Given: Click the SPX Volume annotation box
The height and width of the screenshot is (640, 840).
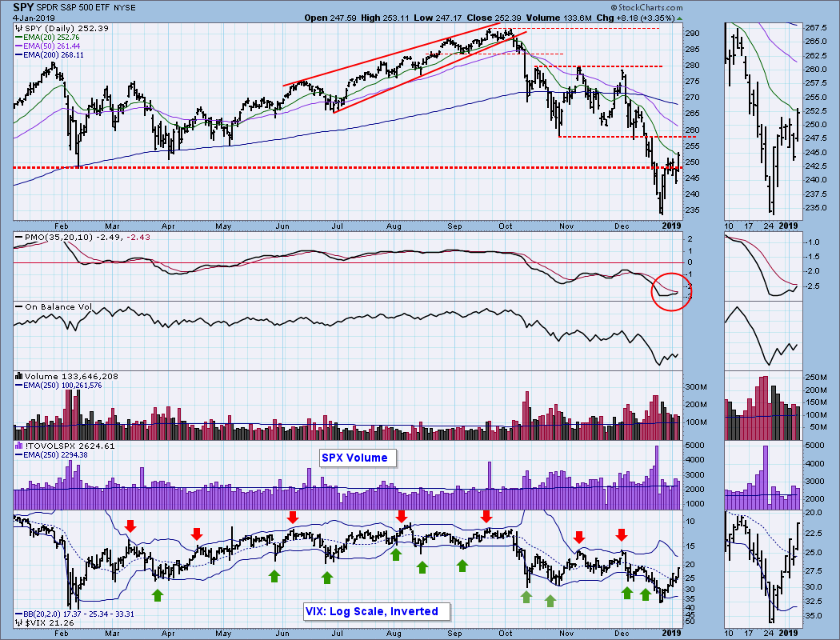Looking at the screenshot, I should pyautogui.click(x=358, y=458).
